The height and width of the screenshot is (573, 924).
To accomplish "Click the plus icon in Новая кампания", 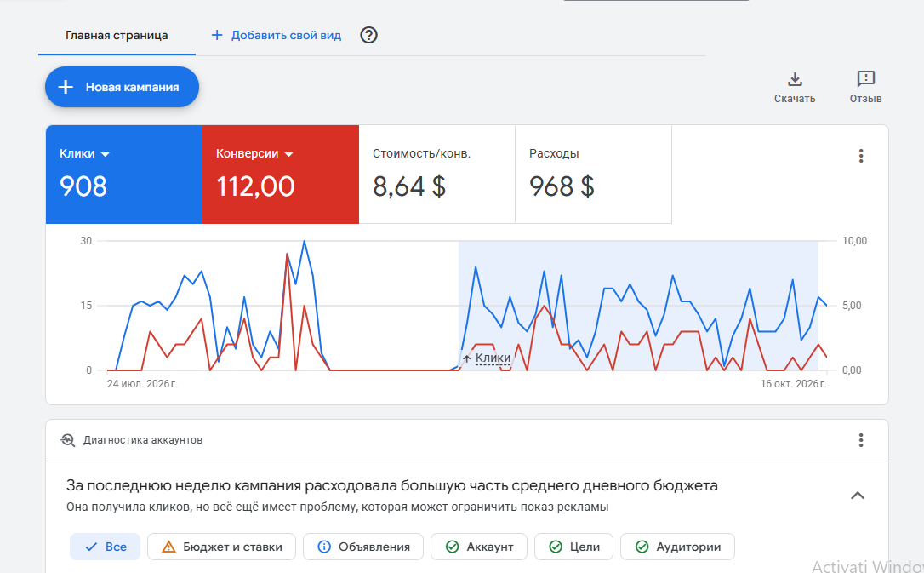I will pyautogui.click(x=66, y=87).
